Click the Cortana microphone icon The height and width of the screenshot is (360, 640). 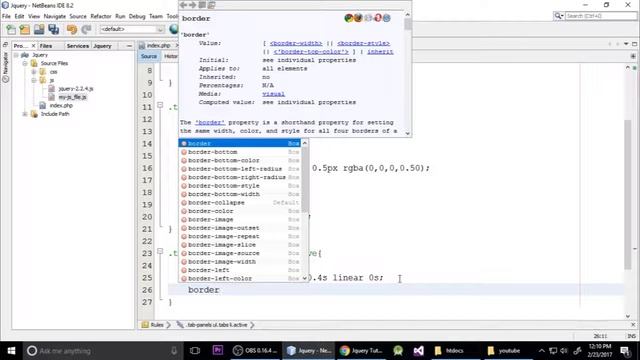click(x=174, y=351)
